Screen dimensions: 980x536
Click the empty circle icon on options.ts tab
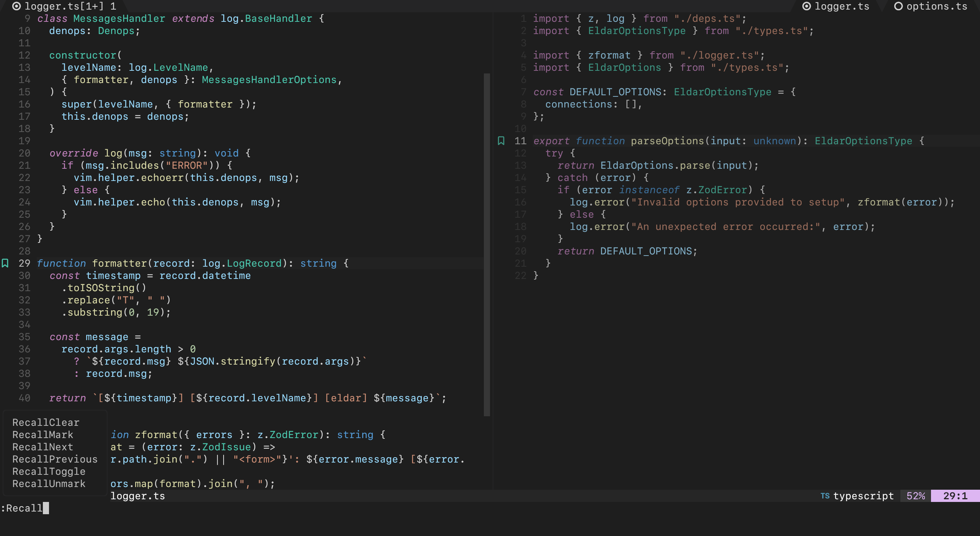[x=898, y=6]
